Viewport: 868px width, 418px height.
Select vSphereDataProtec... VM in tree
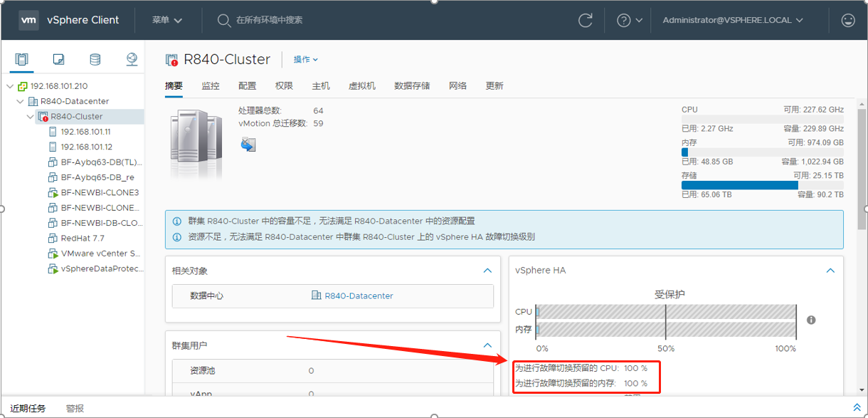click(102, 269)
